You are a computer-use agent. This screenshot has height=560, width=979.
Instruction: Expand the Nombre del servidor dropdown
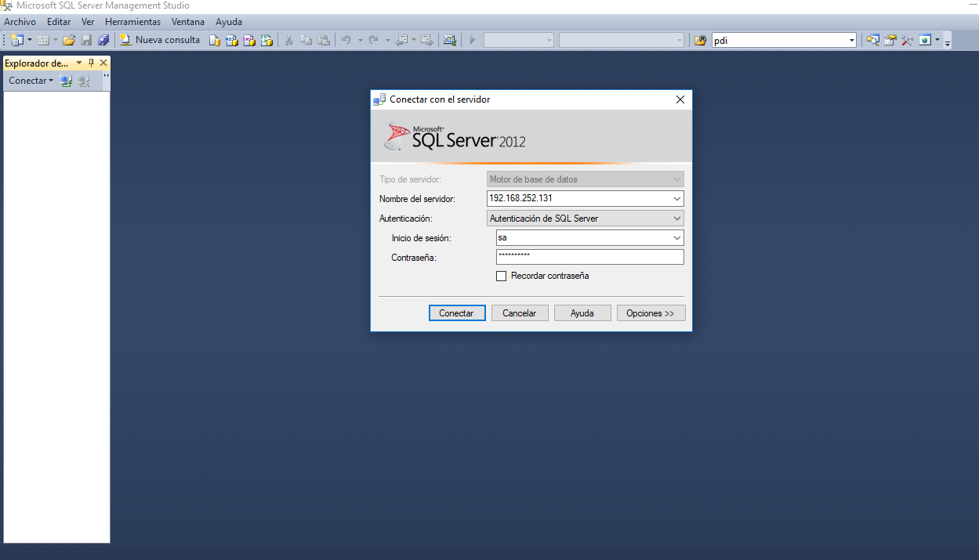coord(676,198)
